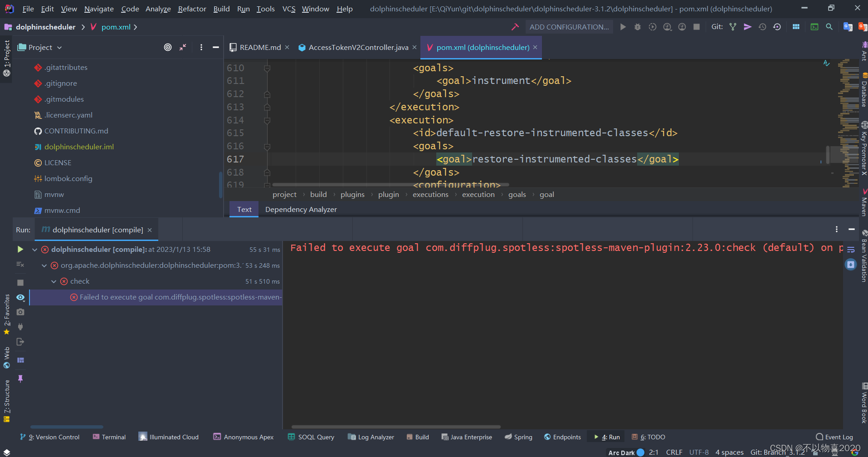Open the Event Log button
Image resolution: width=868 pixels, height=457 pixels.
[834, 437]
